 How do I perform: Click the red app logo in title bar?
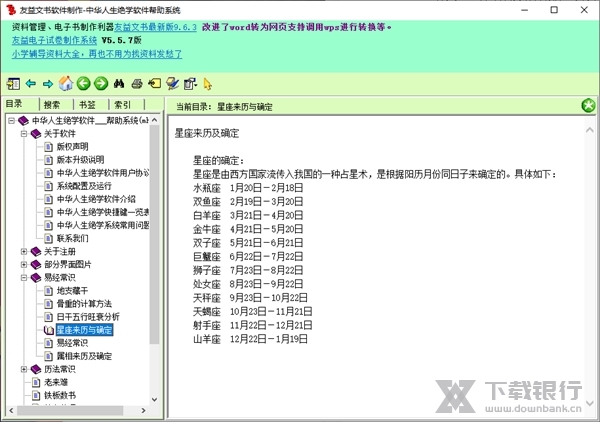pos(11,10)
